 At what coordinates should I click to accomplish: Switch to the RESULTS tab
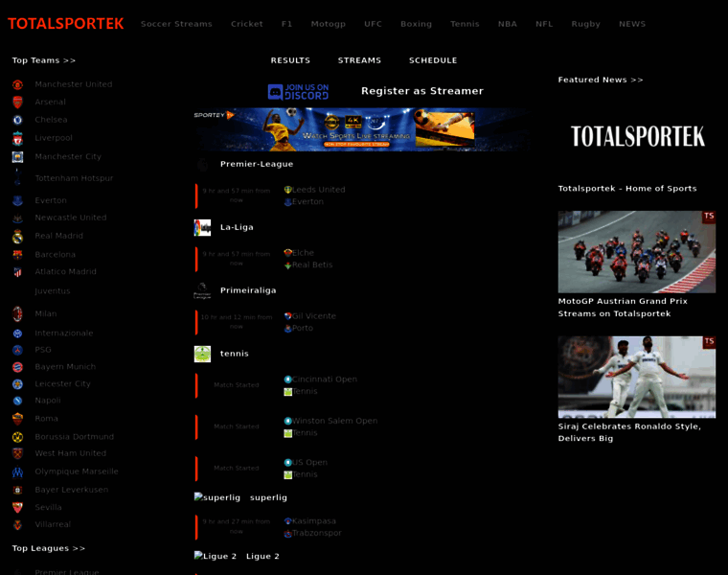tap(290, 60)
